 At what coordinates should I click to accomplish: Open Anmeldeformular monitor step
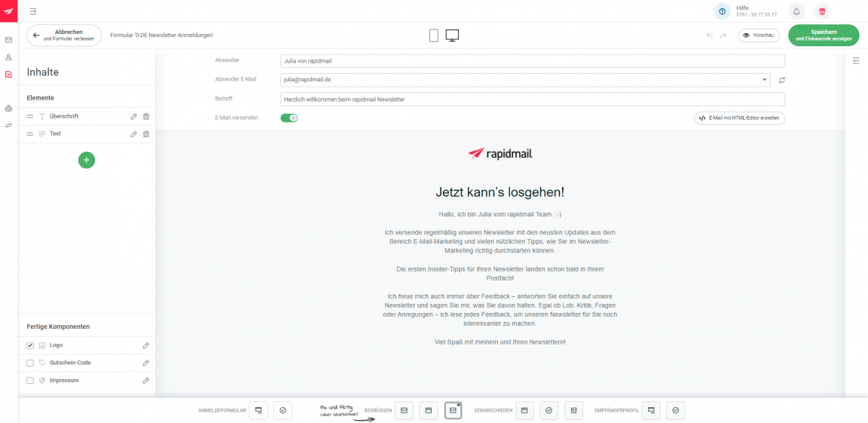258,410
